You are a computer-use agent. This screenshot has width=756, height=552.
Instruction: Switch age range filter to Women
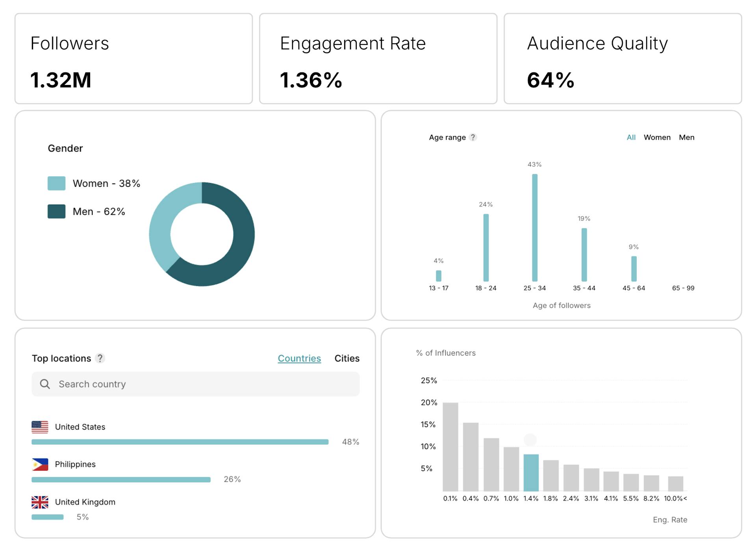(x=657, y=137)
